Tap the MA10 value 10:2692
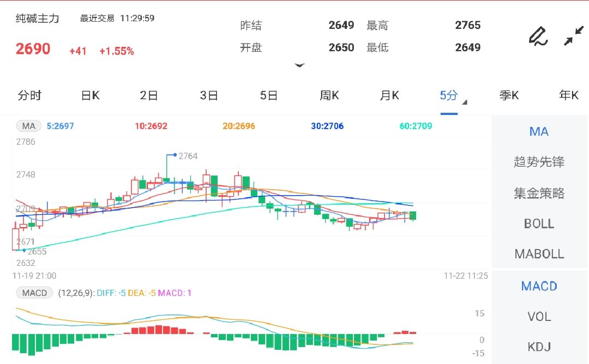Image resolution: width=589 pixels, height=364 pixels. (151, 126)
